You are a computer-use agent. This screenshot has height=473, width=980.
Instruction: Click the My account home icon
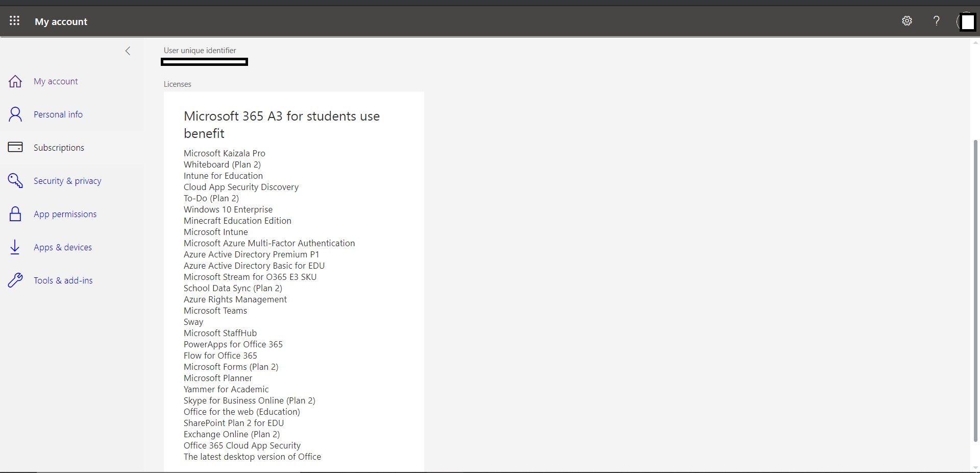15,81
